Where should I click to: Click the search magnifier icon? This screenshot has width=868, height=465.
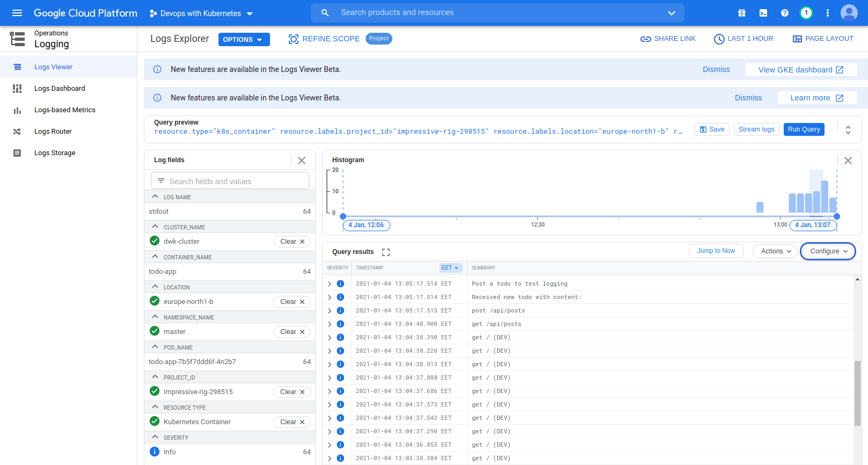pos(325,12)
